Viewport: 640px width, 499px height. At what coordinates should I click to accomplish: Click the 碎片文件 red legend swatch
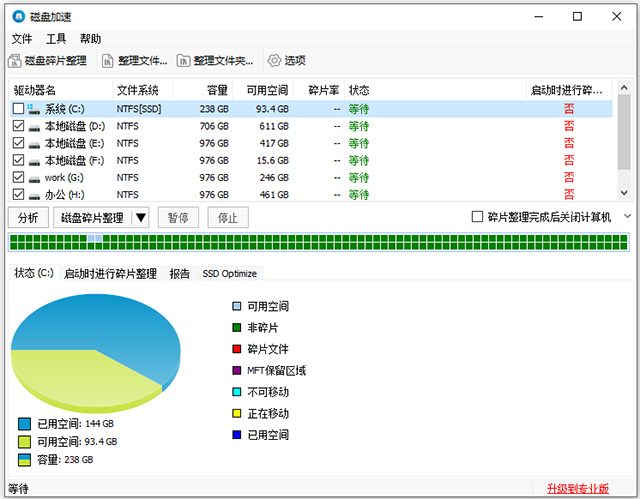pyautogui.click(x=237, y=349)
